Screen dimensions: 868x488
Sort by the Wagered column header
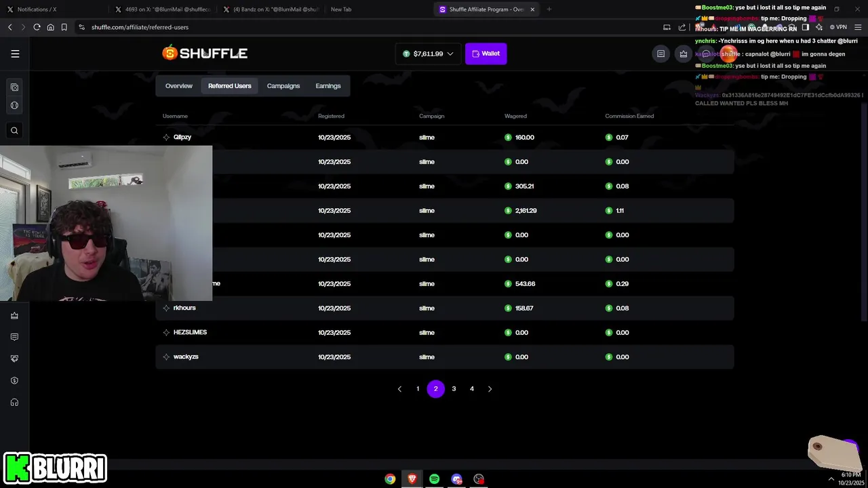tap(515, 116)
